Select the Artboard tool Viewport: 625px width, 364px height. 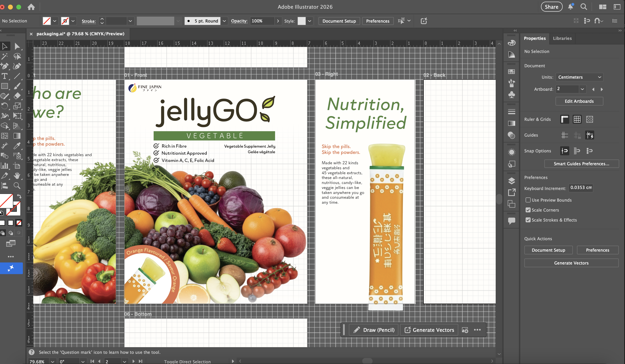point(17,166)
